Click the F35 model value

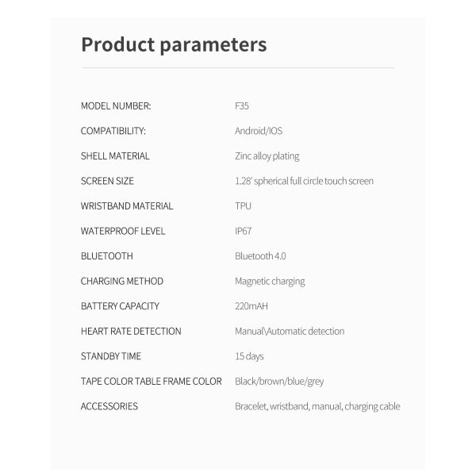[242, 106]
